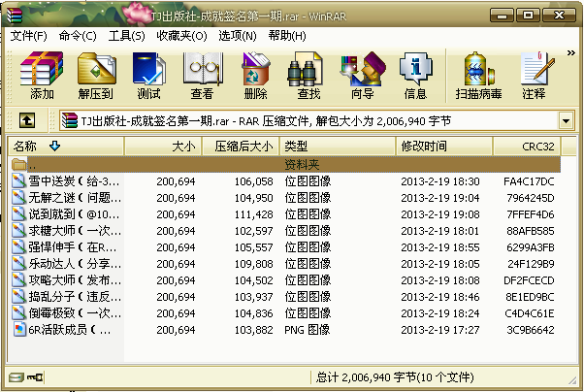The image size is (584, 392).
Task: Open the 选项(N) menu
Action: (x=238, y=36)
